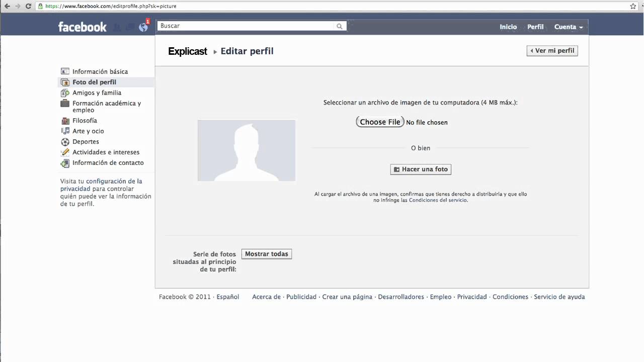
Task: Change language via Español footer link
Action: click(x=228, y=297)
